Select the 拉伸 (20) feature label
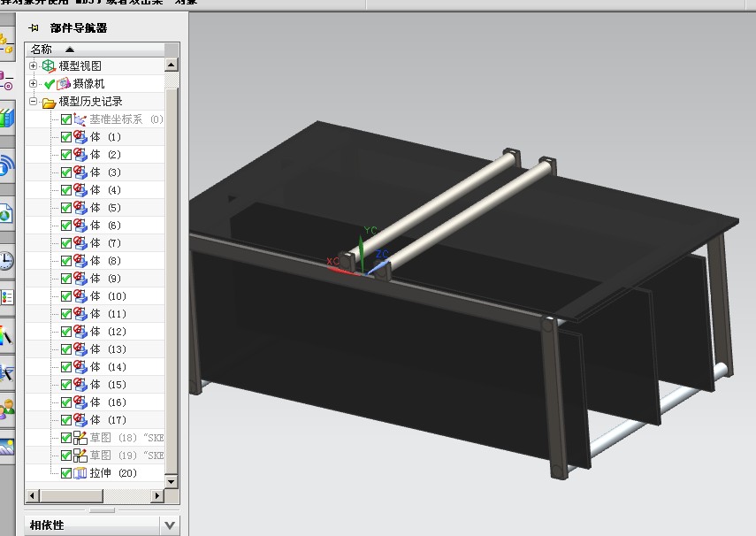This screenshot has height=536, width=756. click(x=113, y=473)
